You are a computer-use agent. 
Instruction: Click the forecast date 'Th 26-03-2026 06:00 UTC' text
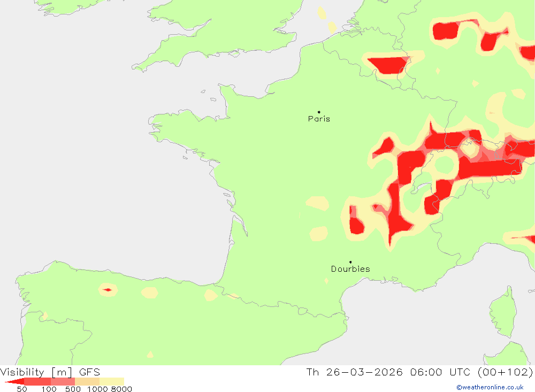click(x=388, y=372)
